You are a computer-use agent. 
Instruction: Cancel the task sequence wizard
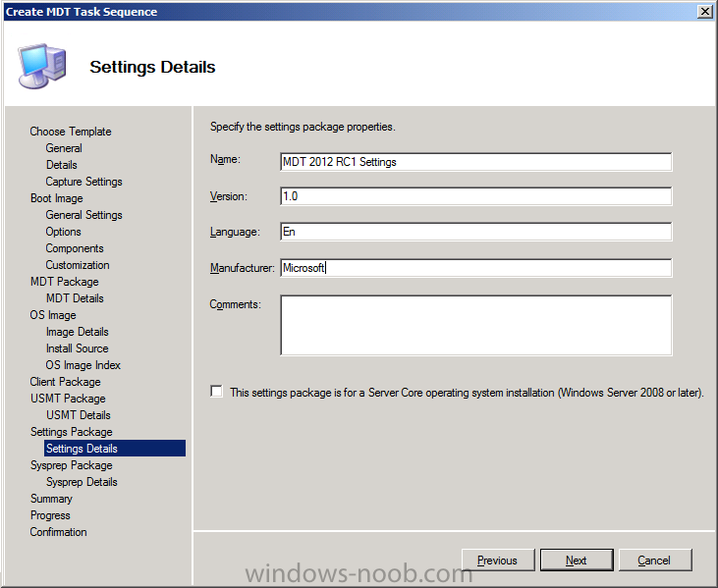click(655, 561)
